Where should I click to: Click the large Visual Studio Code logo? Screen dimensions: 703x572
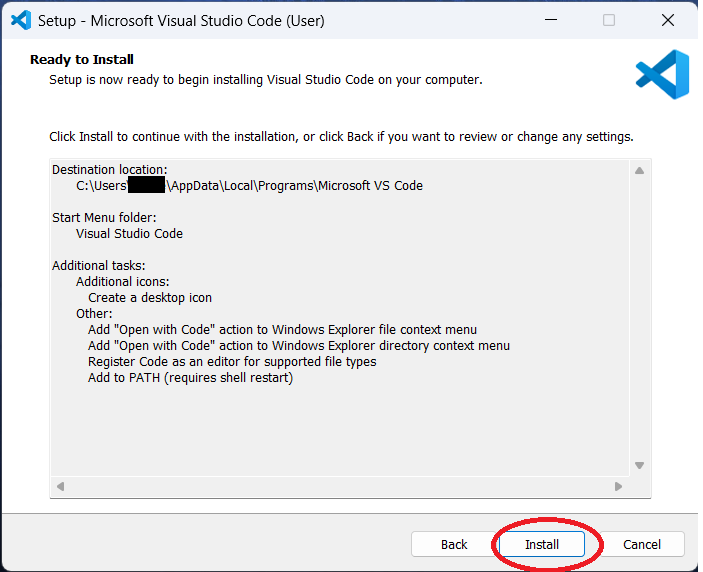[x=662, y=76]
